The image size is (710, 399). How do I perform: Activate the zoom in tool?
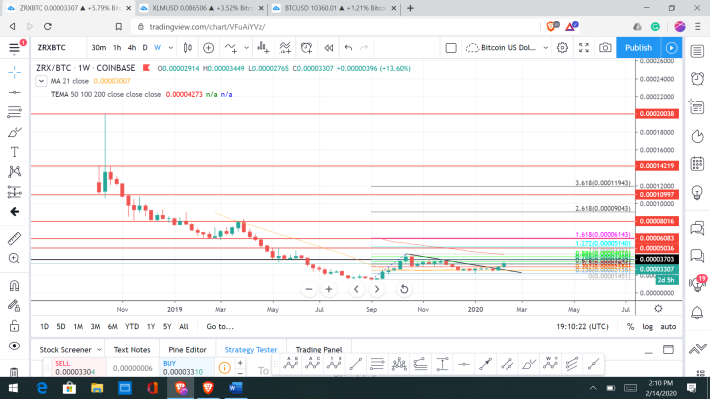click(14, 258)
